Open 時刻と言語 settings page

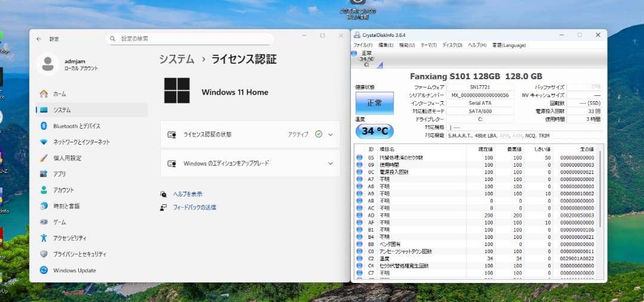(x=91, y=206)
